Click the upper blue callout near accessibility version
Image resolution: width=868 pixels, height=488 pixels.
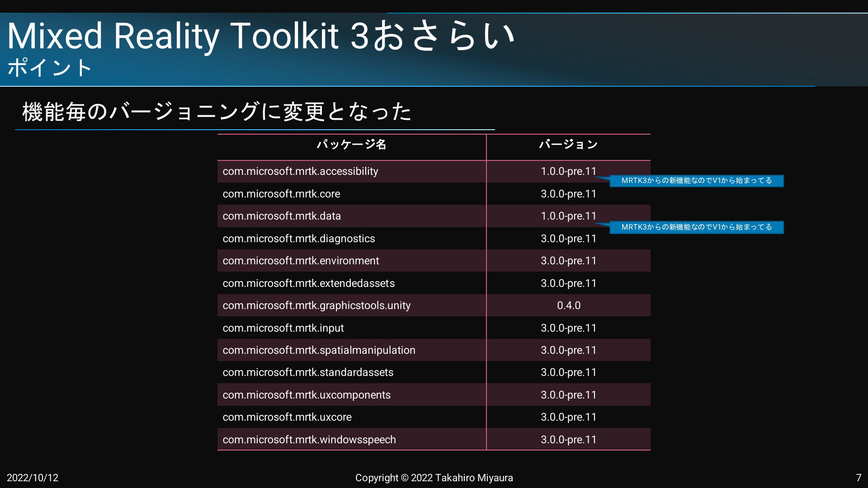pos(696,181)
